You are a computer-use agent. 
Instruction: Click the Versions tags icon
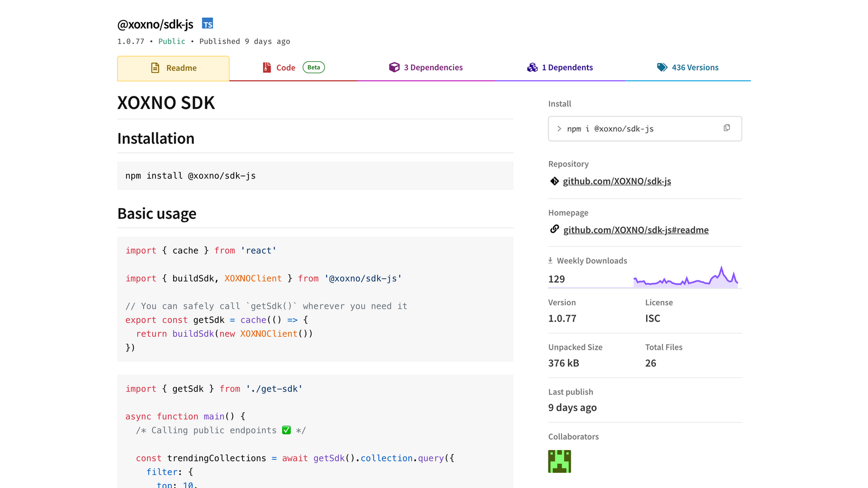(662, 67)
